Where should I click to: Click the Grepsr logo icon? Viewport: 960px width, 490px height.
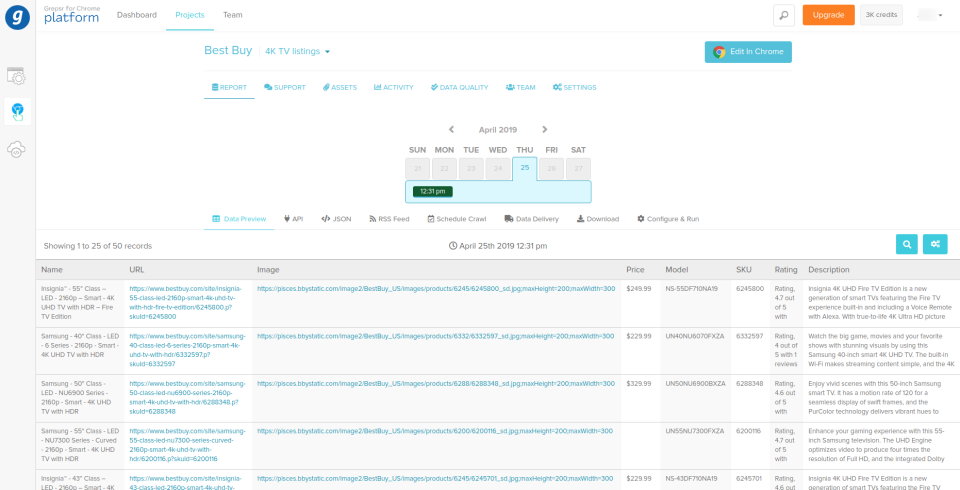tap(17, 17)
